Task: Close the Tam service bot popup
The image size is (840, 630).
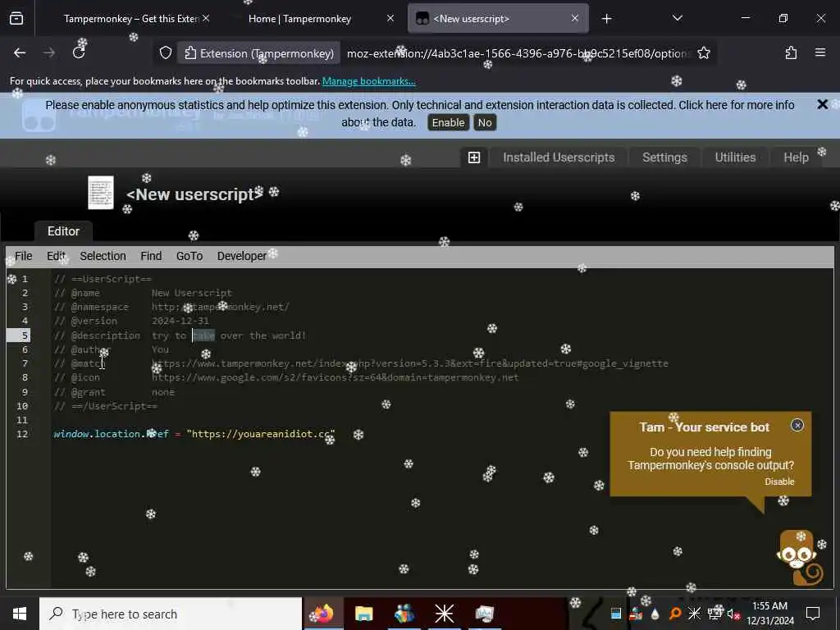Action: tap(797, 426)
